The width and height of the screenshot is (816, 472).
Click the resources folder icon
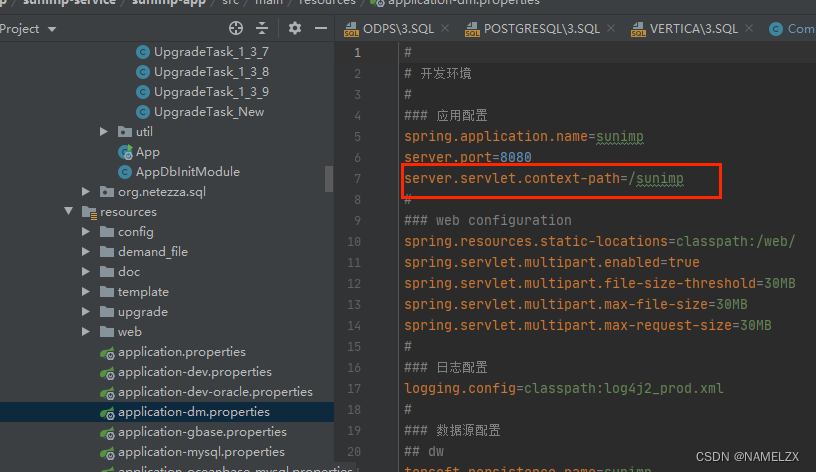point(88,212)
